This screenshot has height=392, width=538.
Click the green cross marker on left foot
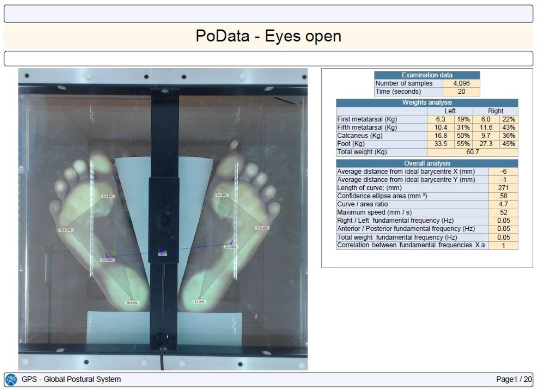coord(114,252)
